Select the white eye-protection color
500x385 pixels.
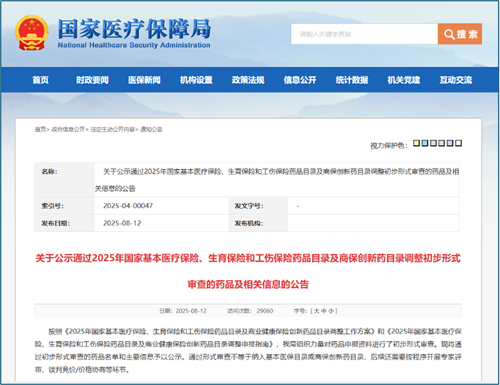459,143
